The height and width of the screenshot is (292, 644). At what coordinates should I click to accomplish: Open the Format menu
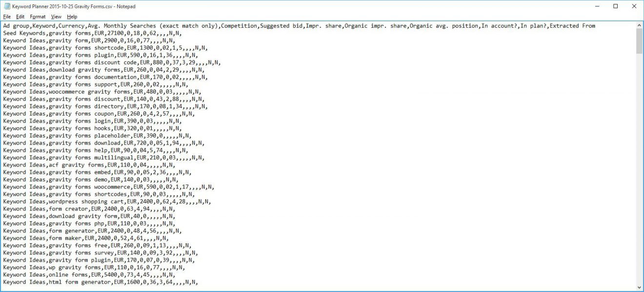click(x=38, y=16)
